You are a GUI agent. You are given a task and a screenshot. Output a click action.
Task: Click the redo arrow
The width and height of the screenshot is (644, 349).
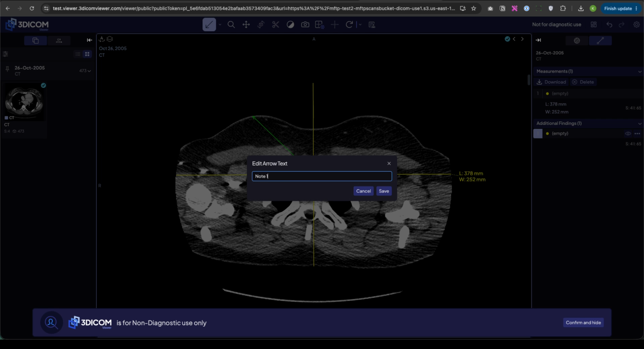pyautogui.click(x=622, y=24)
